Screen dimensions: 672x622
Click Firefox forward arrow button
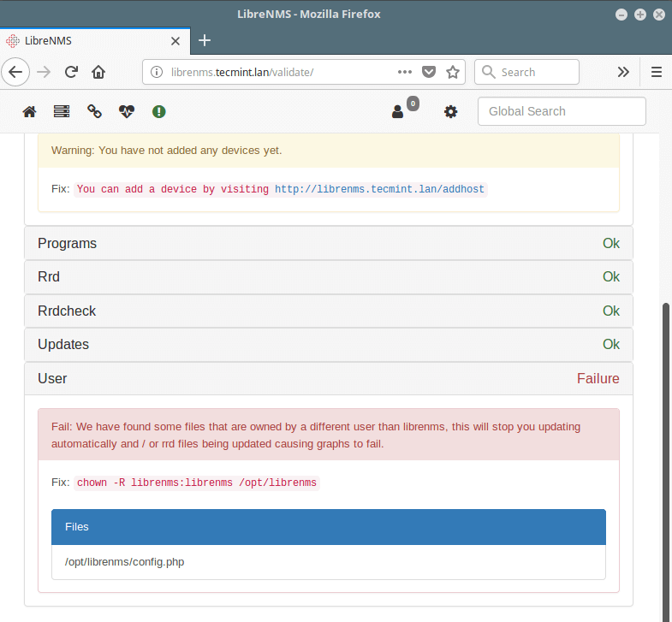click(x=44, y=72)
